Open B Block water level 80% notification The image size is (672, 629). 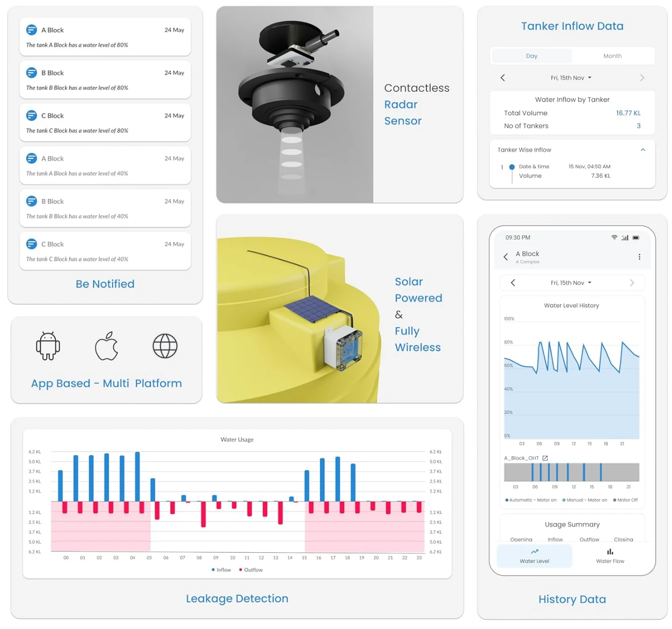click(x=105, y=80)
